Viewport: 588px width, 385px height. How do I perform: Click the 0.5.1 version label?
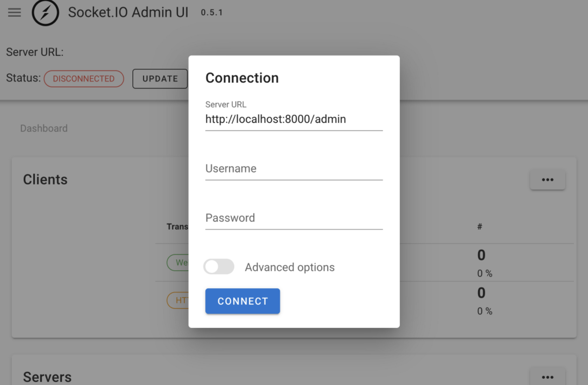tap(212, 13)
